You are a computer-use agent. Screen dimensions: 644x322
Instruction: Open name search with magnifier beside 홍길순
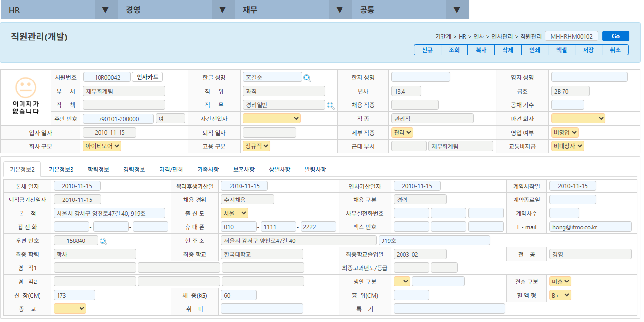(306, 77)
